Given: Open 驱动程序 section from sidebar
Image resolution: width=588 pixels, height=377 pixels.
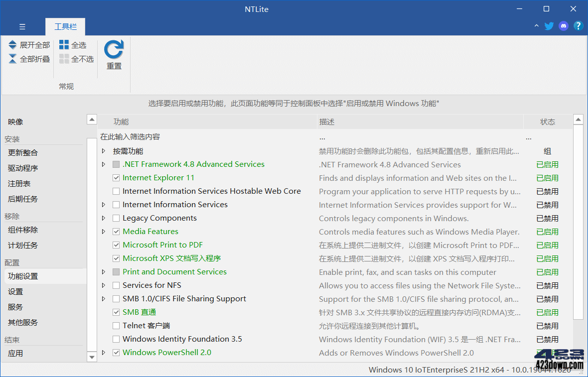Looking at the screenshot, I should (x=22, y=168).
